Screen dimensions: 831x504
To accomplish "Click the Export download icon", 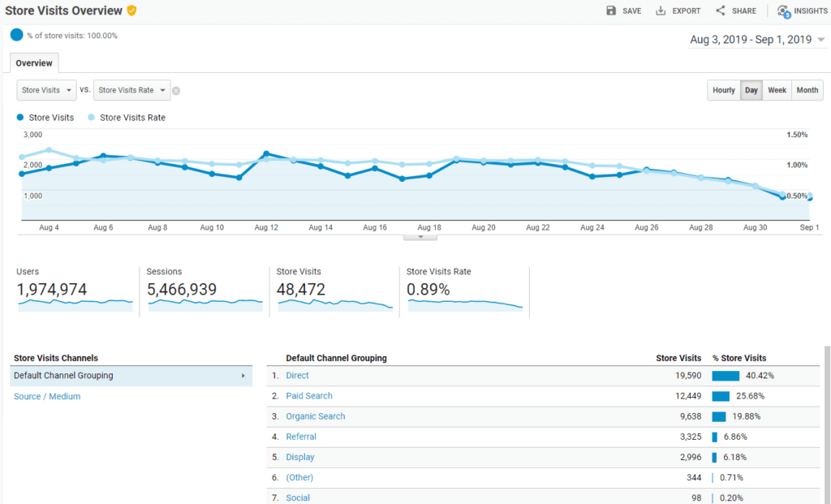I will [x=661, y=11].
